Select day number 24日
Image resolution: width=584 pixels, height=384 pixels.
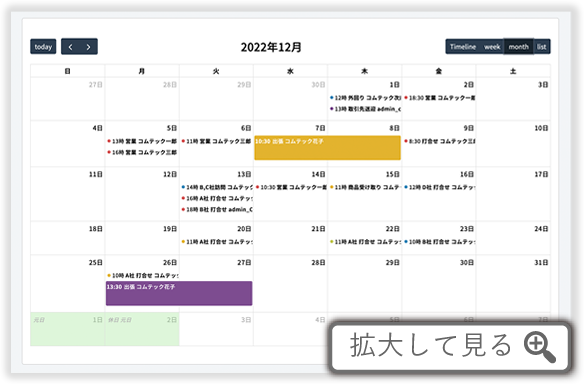541,229
